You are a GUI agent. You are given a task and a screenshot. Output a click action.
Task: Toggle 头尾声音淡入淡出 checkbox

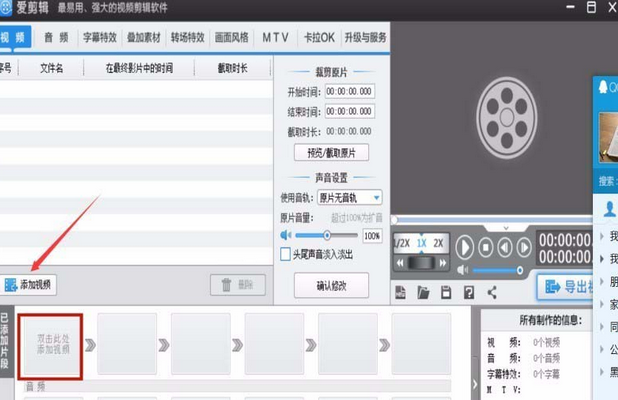tap(285, 254)
